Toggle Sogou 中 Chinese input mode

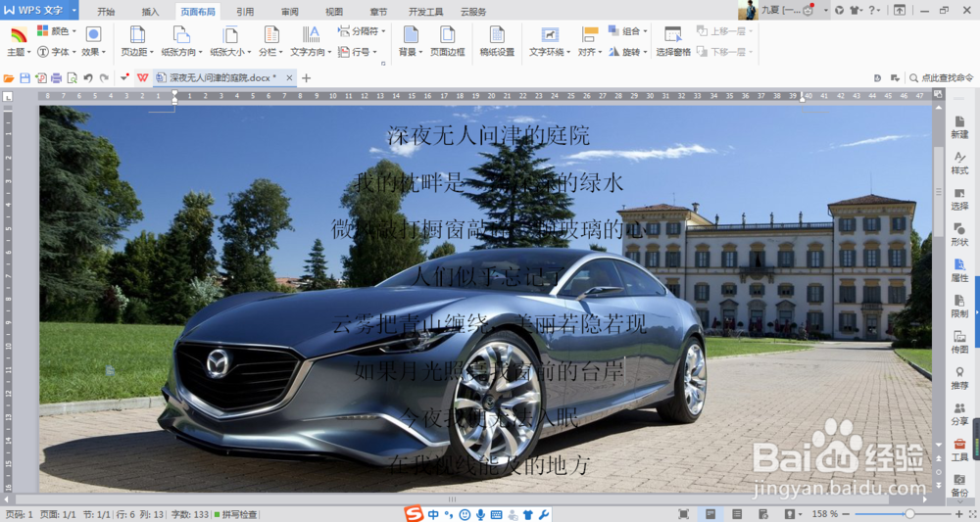pyautogui.click(x=433, y=514)
